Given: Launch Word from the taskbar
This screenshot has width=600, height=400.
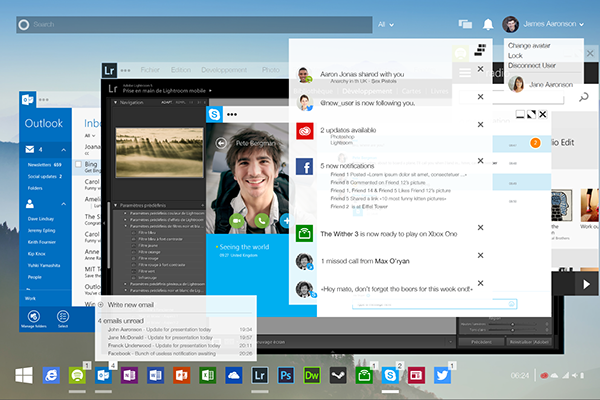Looking at the screenshot, I should pos(155,375).
